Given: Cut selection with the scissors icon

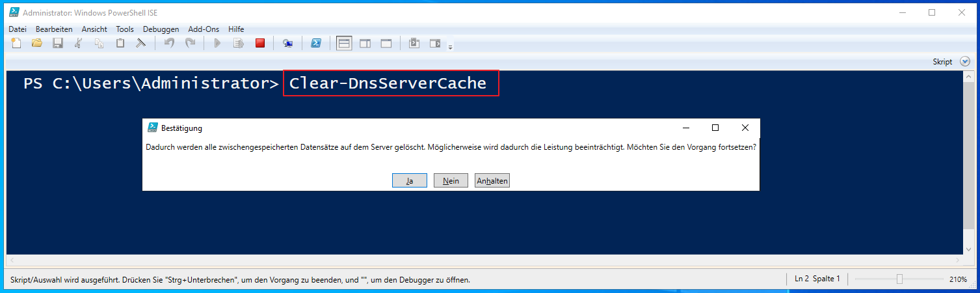Looking at the screenshot, I should 79,44.
